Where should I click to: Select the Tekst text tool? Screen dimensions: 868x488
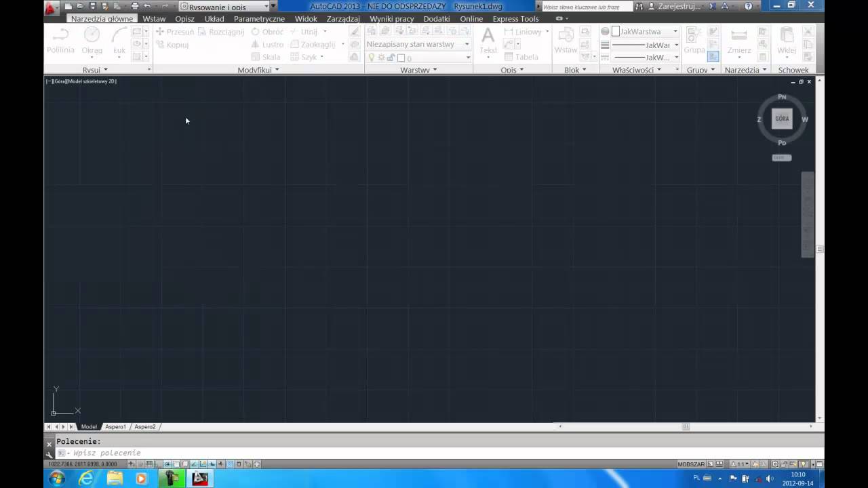coord(488,41)
